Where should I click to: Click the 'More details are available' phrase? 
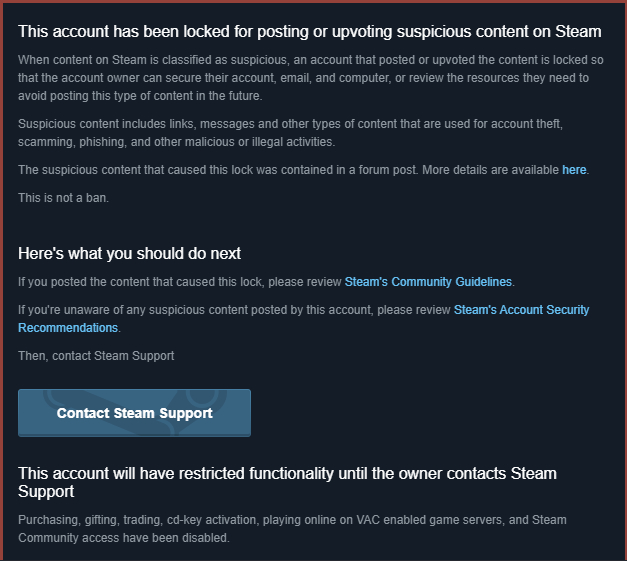(490, 170)
